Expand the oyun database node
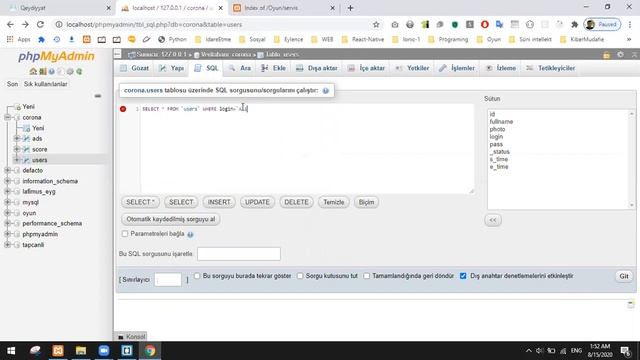Image resolution: width=640 pixels, height=360 pixels. pos(7,213)
